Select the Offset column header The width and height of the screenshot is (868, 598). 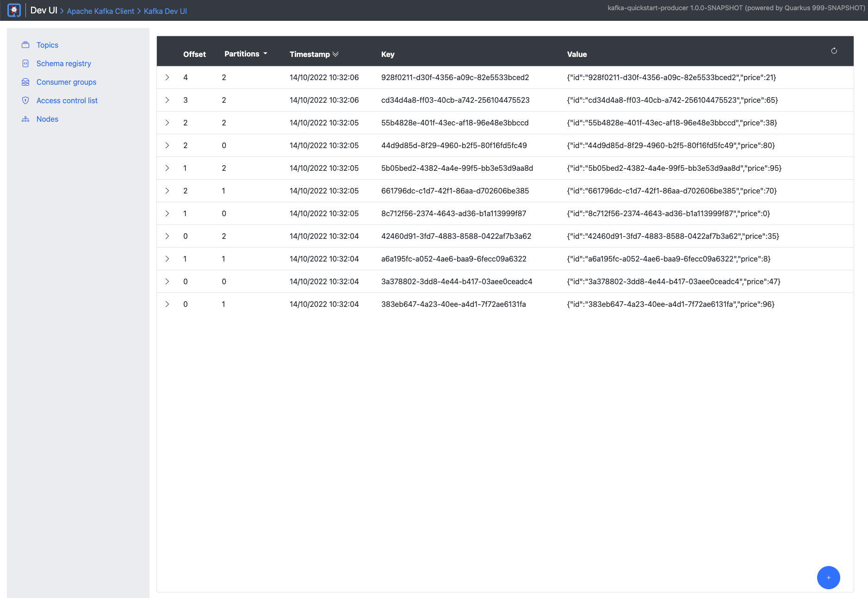(194, 54)
